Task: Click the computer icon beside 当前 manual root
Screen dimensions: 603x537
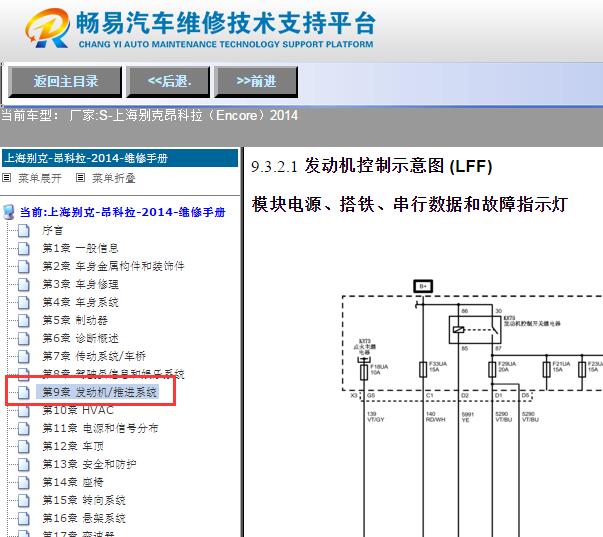Action: click(x=8, y=212)
